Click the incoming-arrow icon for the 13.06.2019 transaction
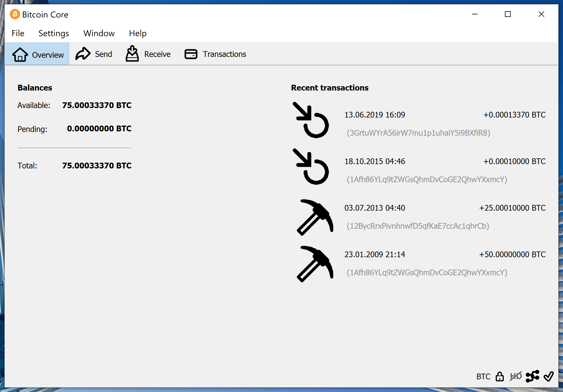 (x=311, y=120)
